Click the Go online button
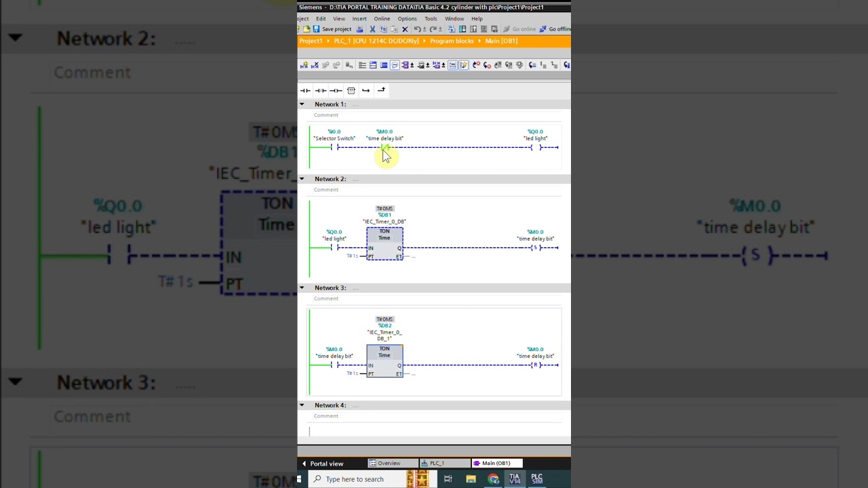Viewport: 868px width, 488px height. 519,29
